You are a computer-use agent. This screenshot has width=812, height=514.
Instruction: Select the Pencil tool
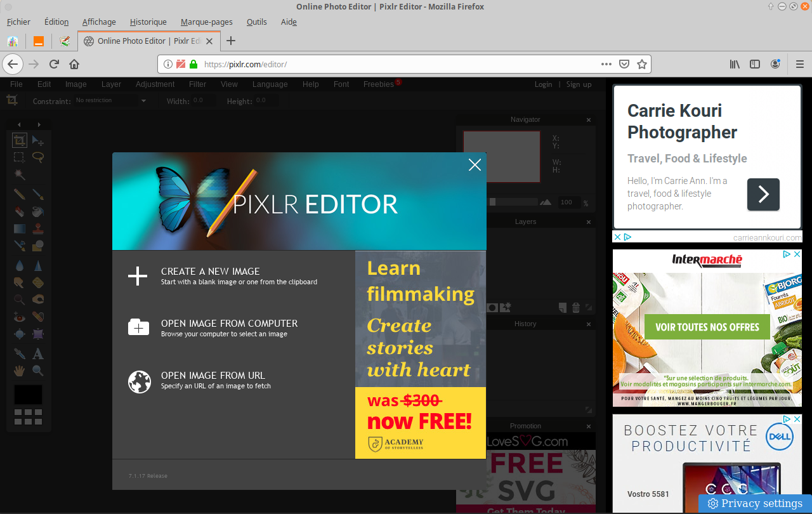point(20,194)
